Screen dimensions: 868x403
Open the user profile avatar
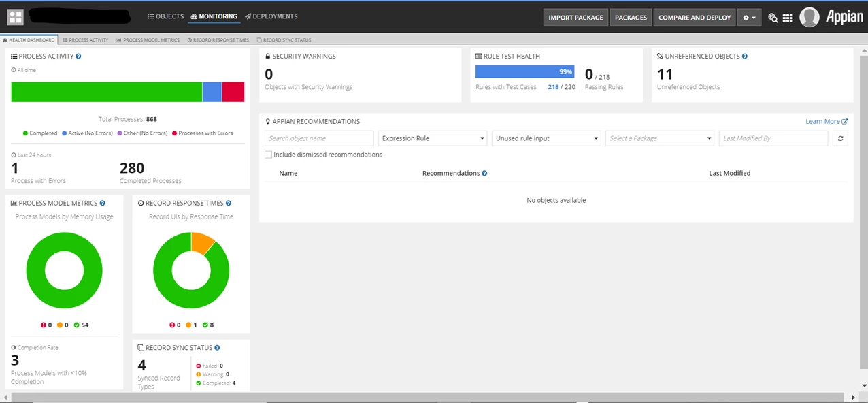809,17
